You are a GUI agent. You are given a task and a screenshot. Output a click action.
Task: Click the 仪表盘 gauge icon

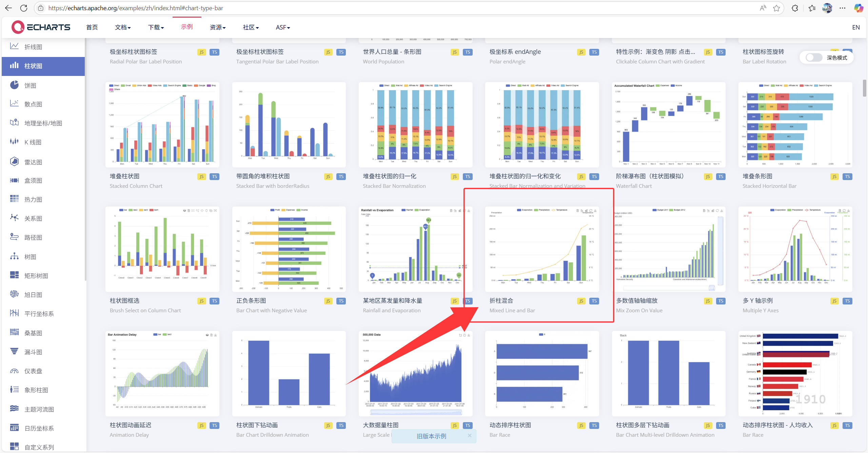(14, 371)
